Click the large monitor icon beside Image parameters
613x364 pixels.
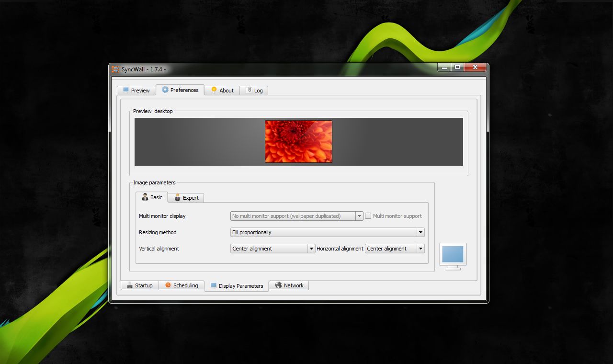click(x=453, y=256)
